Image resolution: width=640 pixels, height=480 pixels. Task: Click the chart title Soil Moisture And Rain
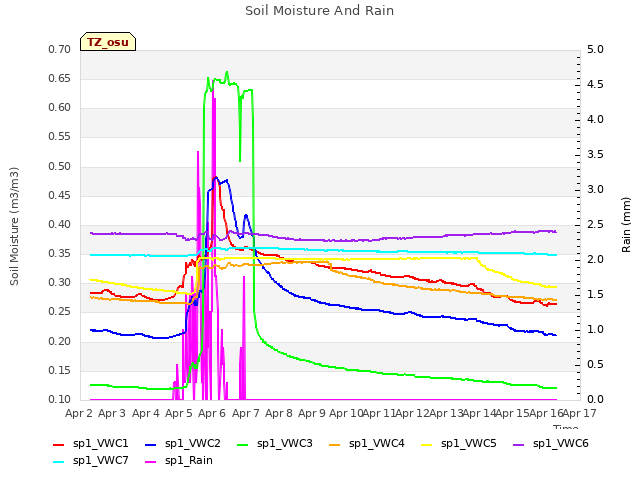(x=319, y=11)
